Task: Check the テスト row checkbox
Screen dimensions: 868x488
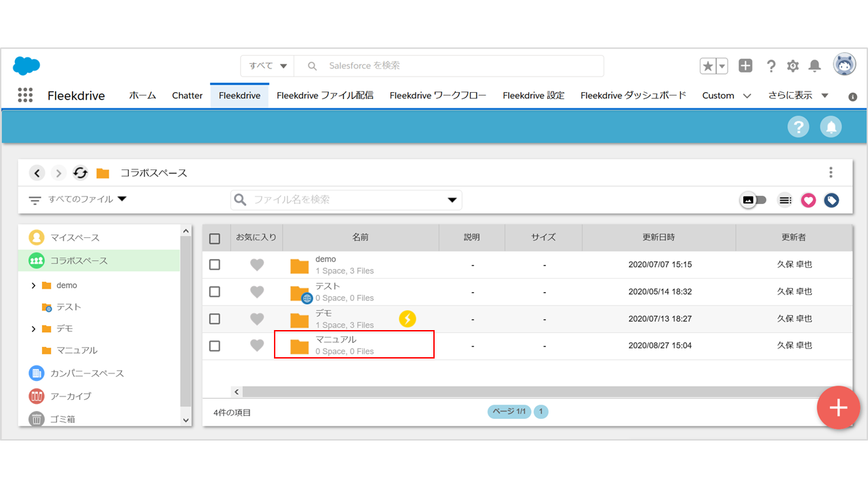Action: (215, 291)
